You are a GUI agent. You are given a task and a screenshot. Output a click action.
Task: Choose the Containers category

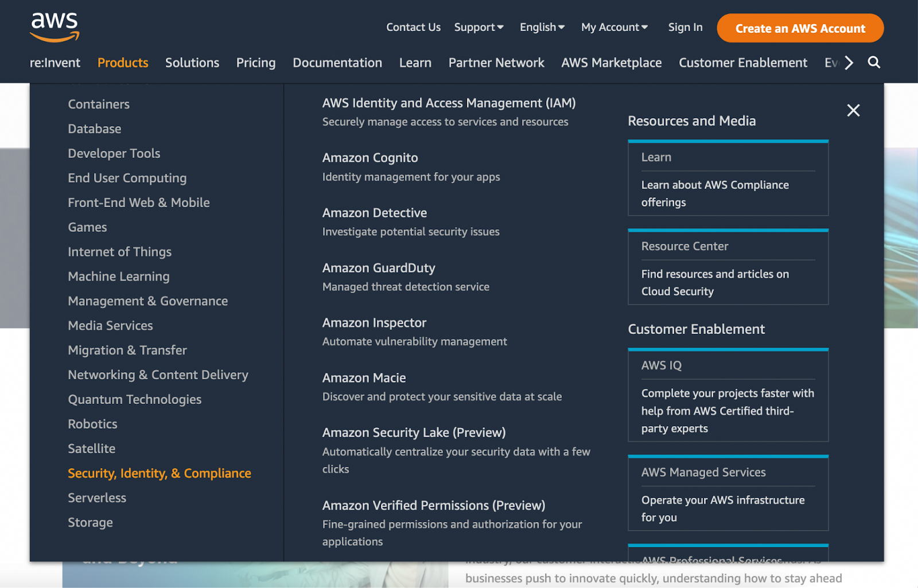(99, 104)
